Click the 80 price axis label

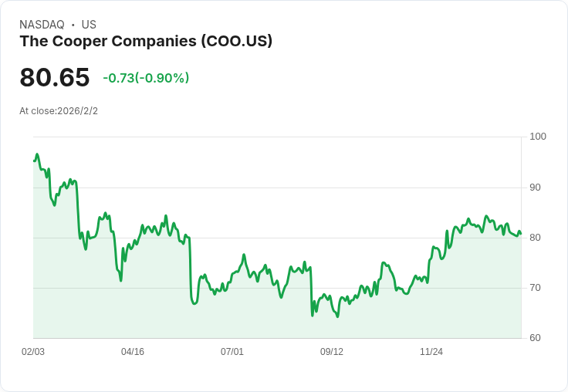point(536,238)
